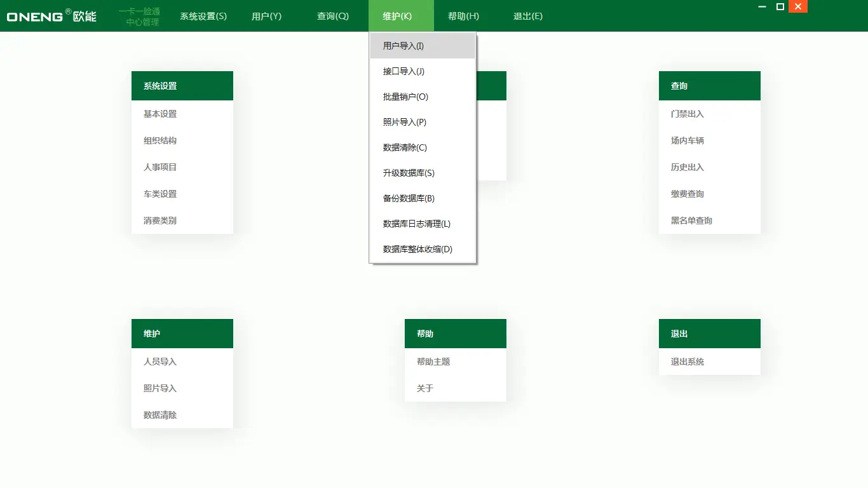Click 退出系统 to exit the system
868x488 pixels.
pyautogui.click(x=686, y=362)
